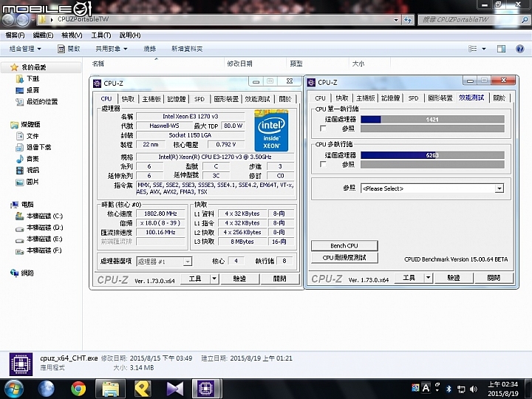
Task: Open the Pictures library icon
Action: pyautogui.click(x=20, y=182)
